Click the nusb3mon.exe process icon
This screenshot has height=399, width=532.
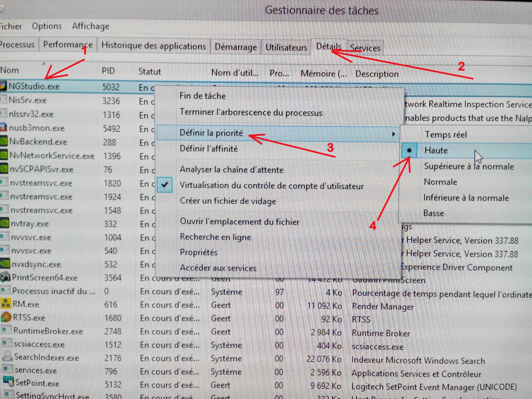3,128
